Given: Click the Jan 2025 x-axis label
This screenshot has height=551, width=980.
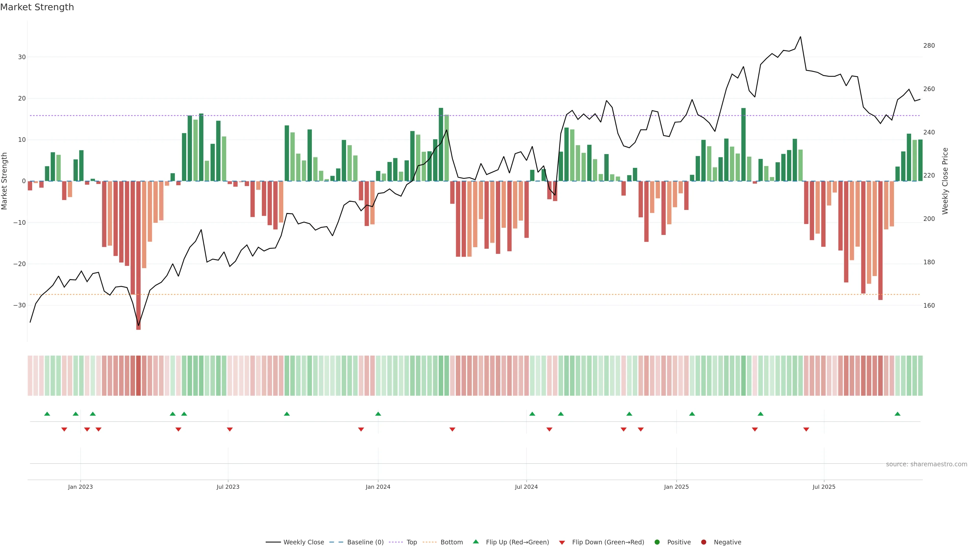Looking at the screenshot, I should 676,487.
